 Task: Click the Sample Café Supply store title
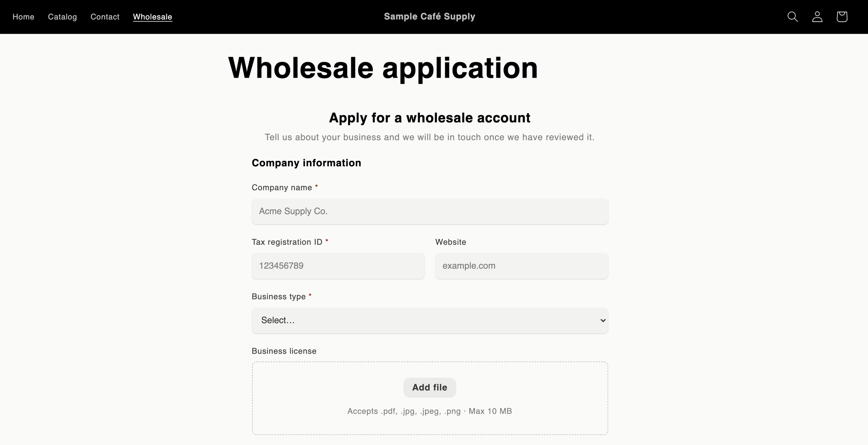(x=430, y=17)
